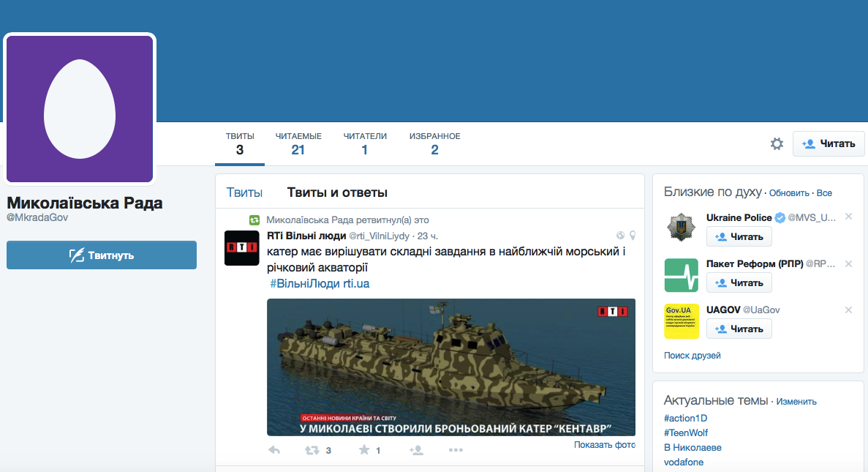The width and height of the screenshot is (868, 472).
Task: Click the Ukraine Police avatar icon
Action: click(682, 228)
